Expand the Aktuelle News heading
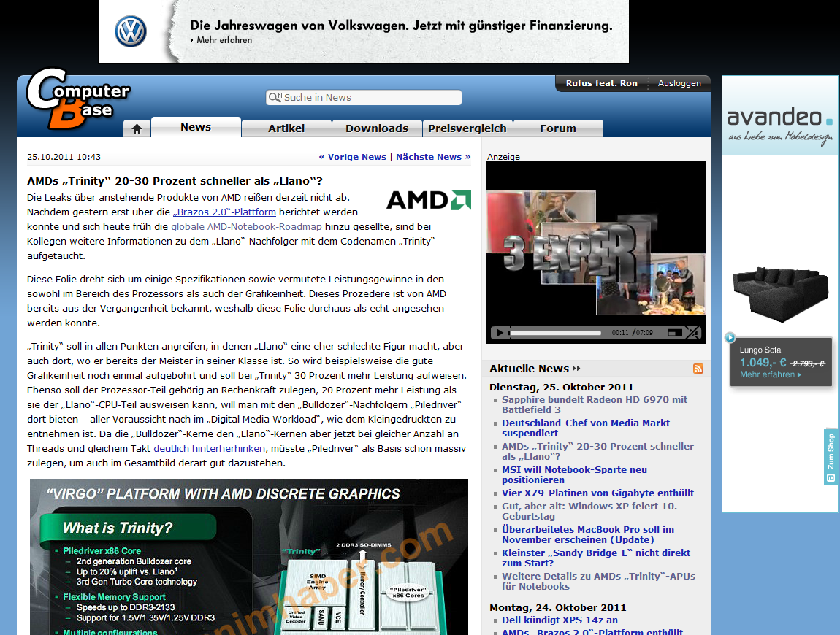This screenshot has width=840, height=635. (x=535, y=369)
